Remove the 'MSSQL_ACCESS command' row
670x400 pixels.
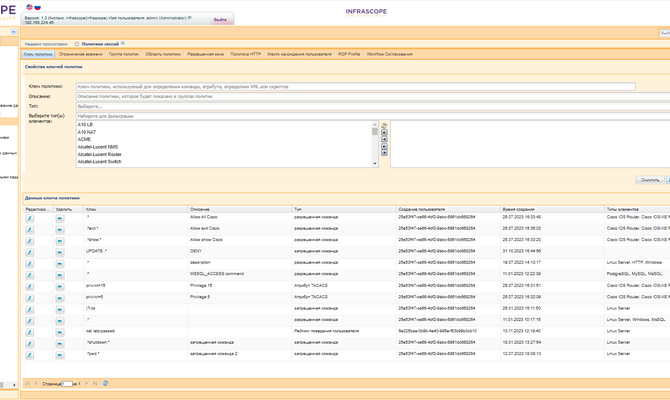60,274
